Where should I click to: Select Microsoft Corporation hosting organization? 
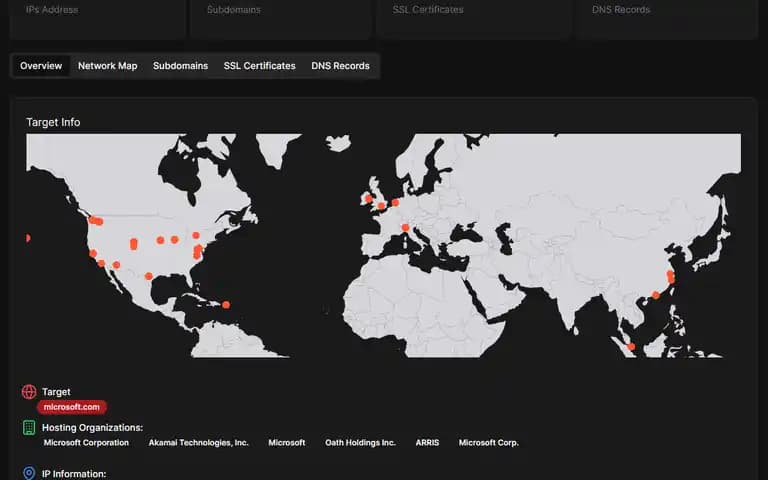(x=86, y=443)
